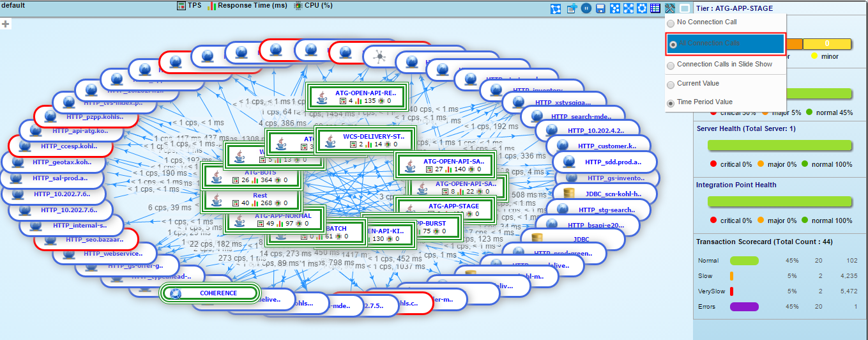This screenshot has height=340, width=868.
Task: Click the Server Health green bar
Action: (x=779, y=145)
